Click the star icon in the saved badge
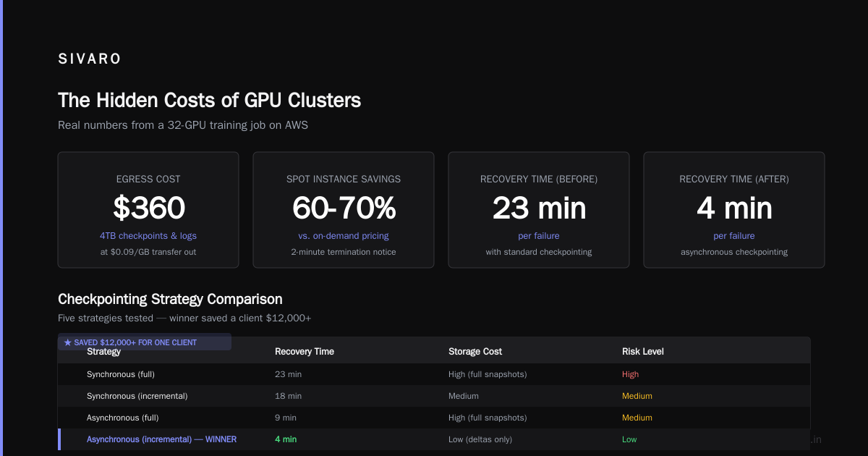Image resolution: width=868 pixels, height=456 pixels. 67,342
